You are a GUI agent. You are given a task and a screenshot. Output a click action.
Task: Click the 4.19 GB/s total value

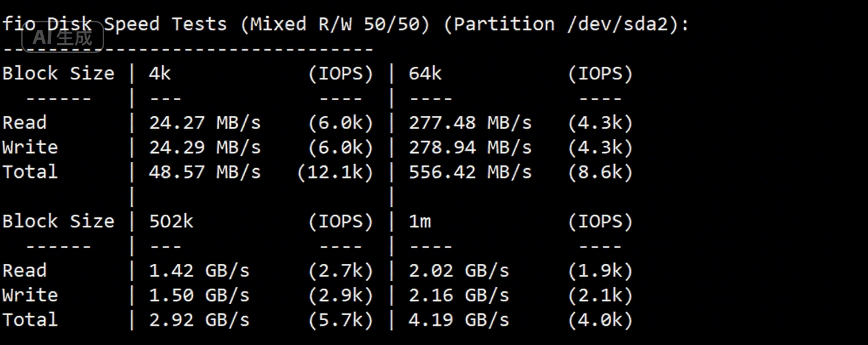pos(459,320)
